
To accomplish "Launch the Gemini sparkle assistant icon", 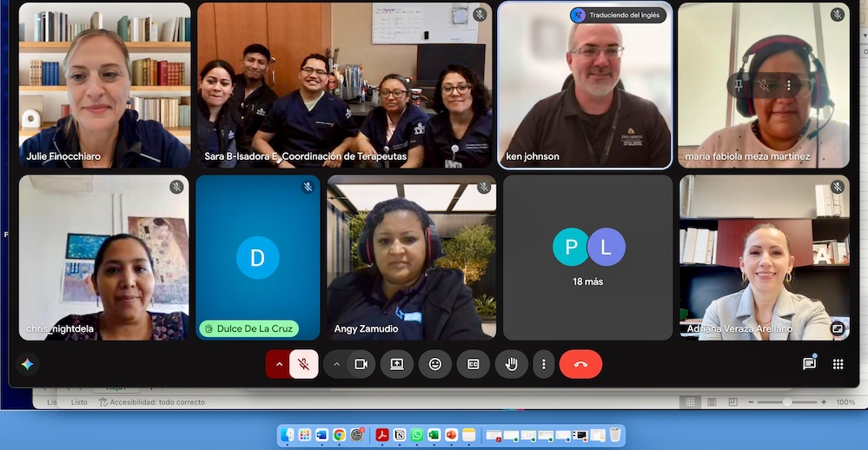I will (27, 364).
